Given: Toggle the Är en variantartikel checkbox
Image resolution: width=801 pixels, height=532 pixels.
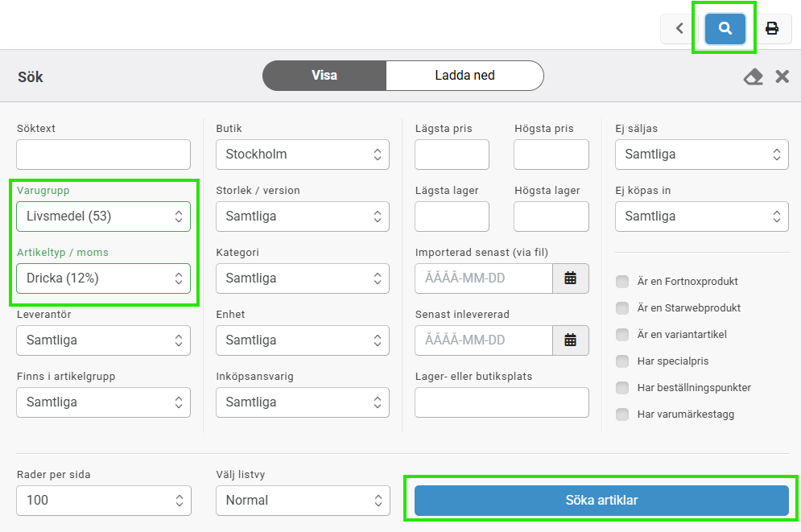Looking at the screenshot, I should pos(621,335).
